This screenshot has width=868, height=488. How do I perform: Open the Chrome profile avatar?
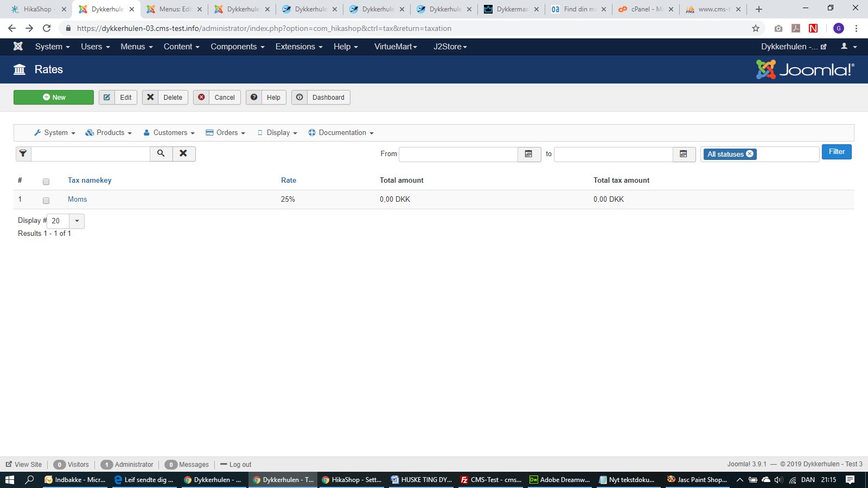(839, 28)
